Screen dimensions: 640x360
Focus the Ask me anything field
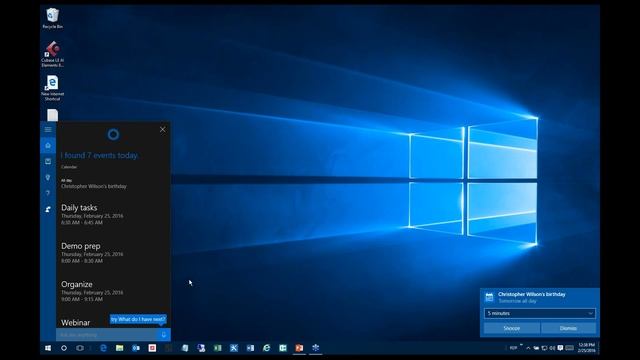coord(107,335)
